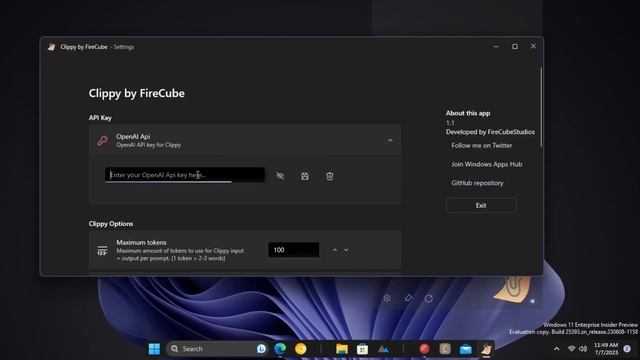Click the Maximum tokens numeric icon

(102, 250)
